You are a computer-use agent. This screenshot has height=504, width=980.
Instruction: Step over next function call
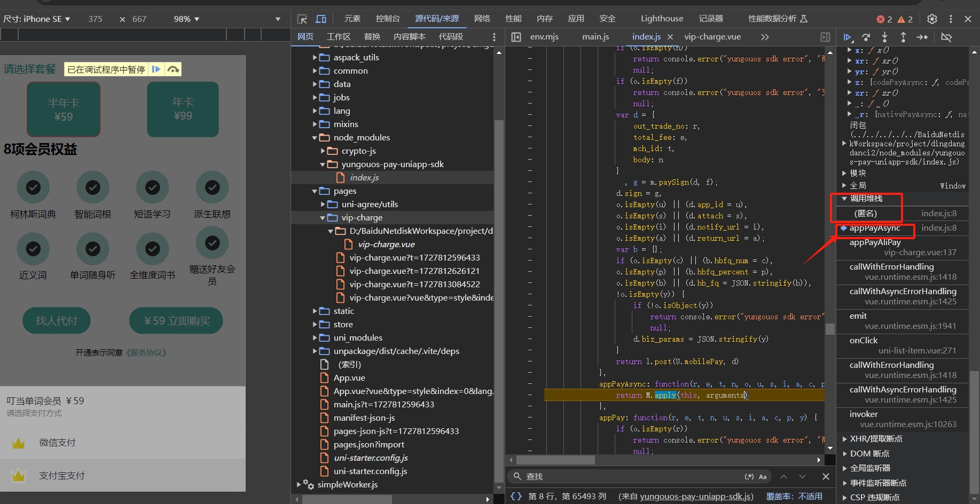(x=866, y=37)
